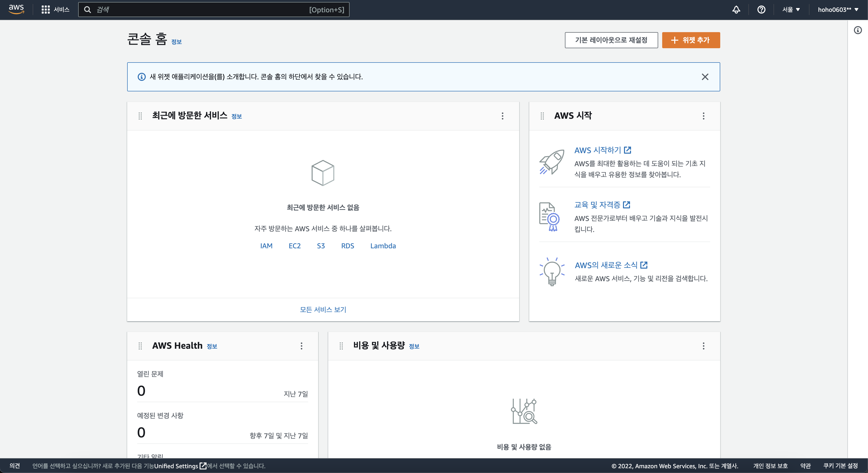The width and height of the screenshot is (868, 473).
Task: Open the 비용 및 사용량 widget options menu
Action: coord(704,346)
